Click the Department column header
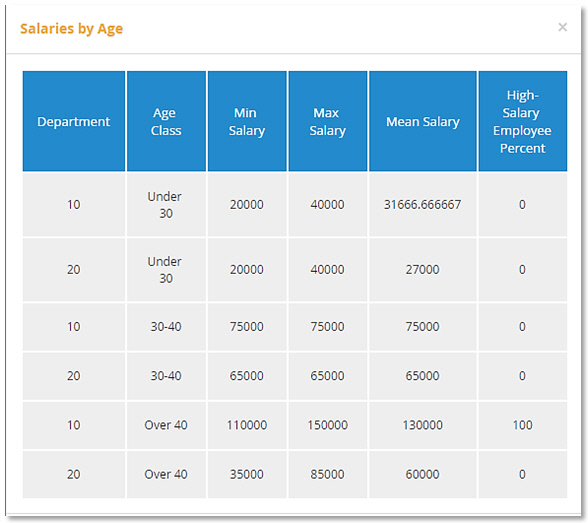The image size is (588, 523). click(x=74, y=121)
